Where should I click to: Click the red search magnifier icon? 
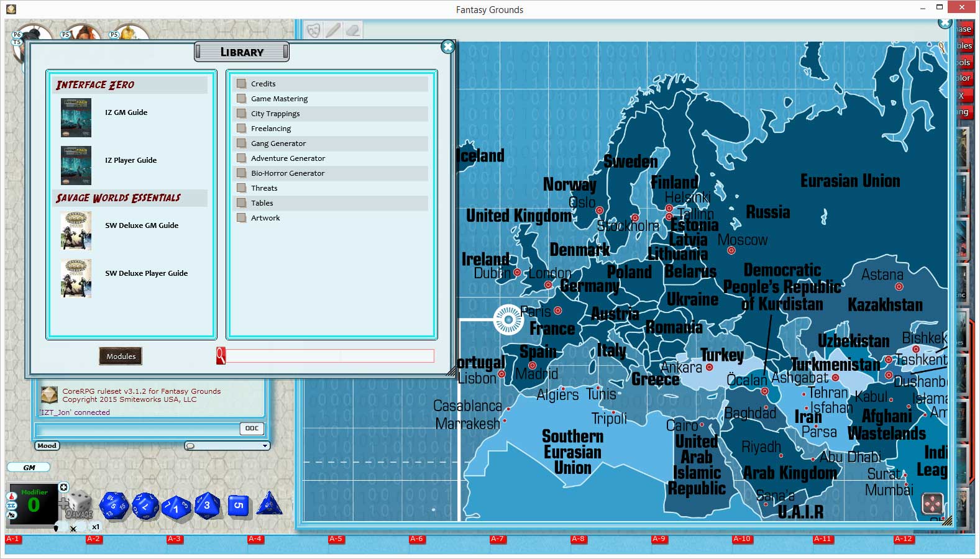[221, 355]
